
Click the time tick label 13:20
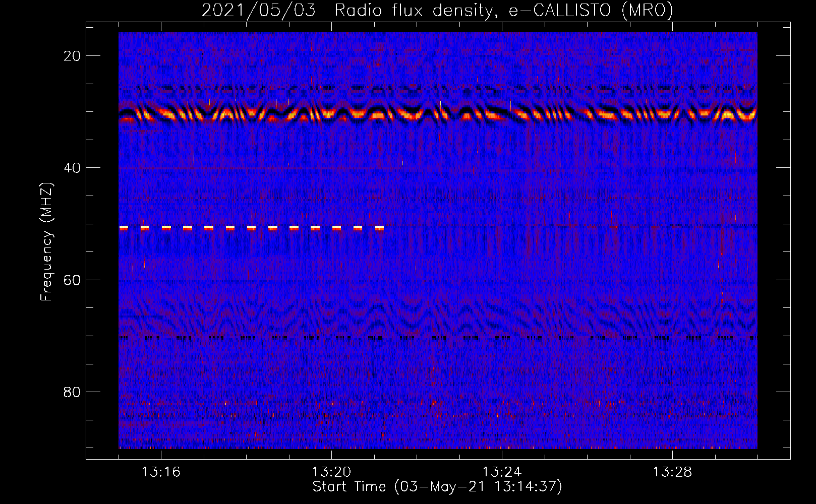(x=331, y=472)
